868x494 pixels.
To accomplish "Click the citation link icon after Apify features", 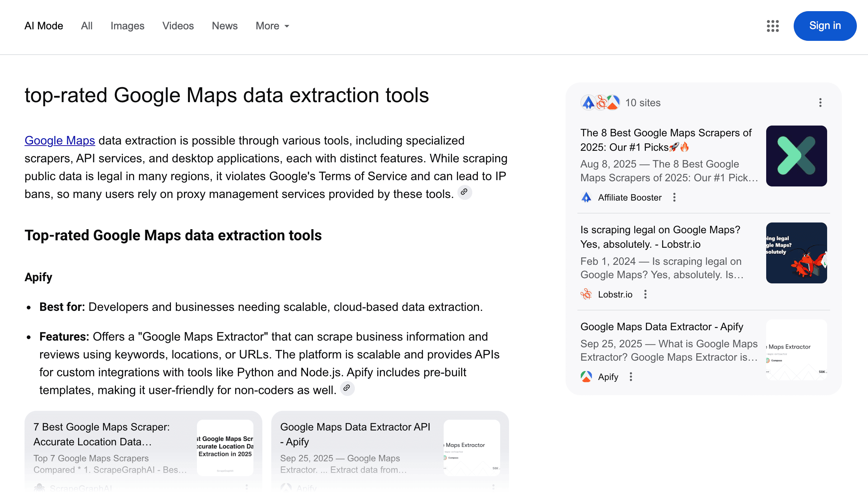I will pos(347,388).
